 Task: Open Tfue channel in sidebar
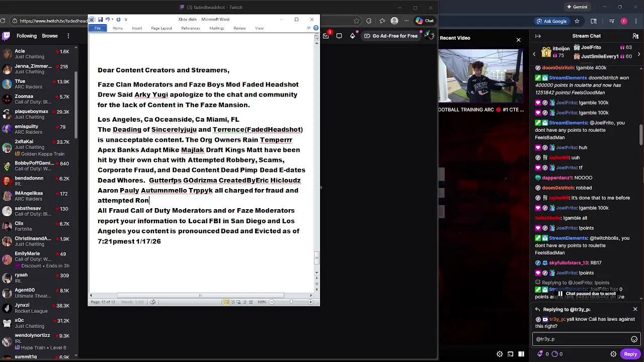pyautogui.click(x=38, y=84)
